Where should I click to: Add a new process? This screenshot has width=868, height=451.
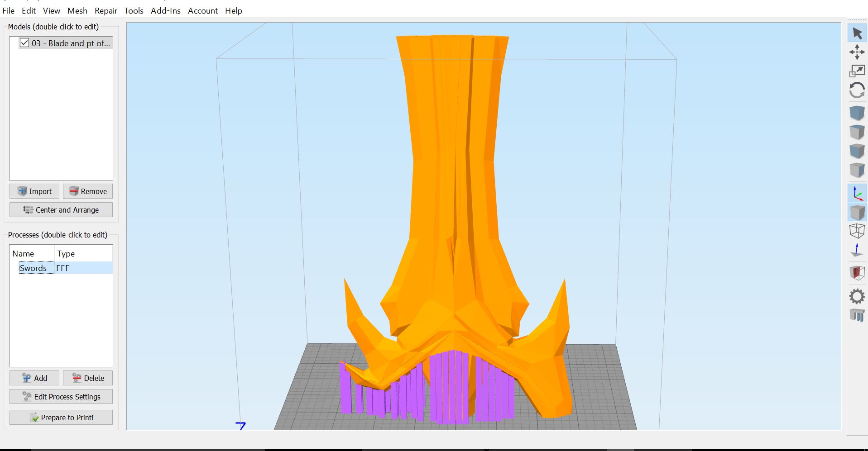34,378
